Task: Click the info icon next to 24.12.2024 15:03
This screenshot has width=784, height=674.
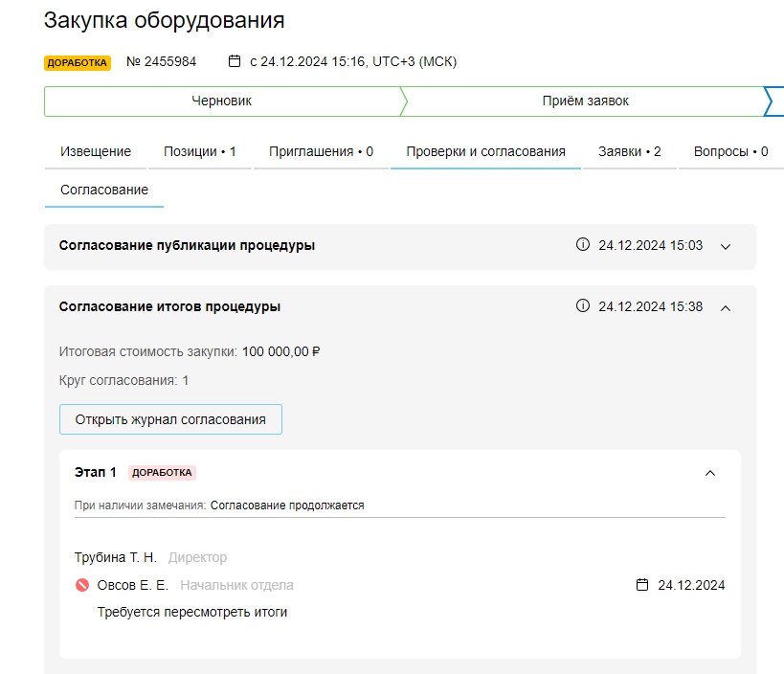Action: point(582,245)
